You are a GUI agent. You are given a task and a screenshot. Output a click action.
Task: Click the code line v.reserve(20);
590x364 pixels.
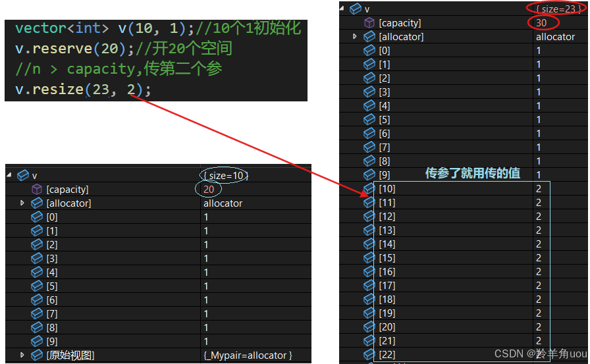[74, 49]
